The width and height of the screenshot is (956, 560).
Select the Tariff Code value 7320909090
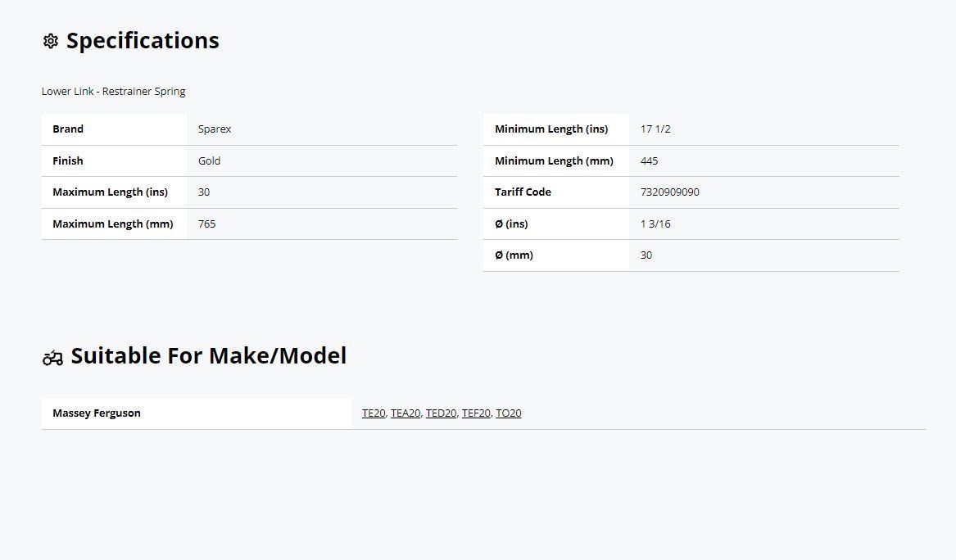tap(670, 192)
